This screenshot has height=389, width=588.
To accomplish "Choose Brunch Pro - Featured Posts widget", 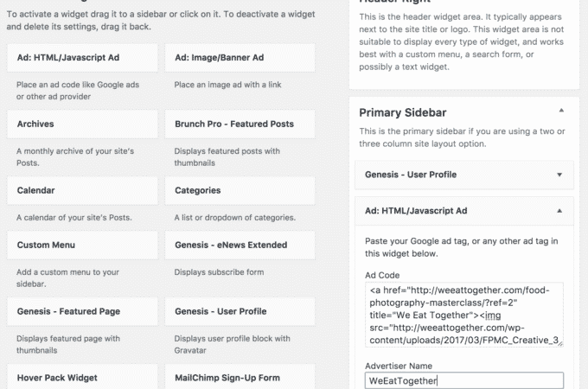I will [x=240, y=124].
